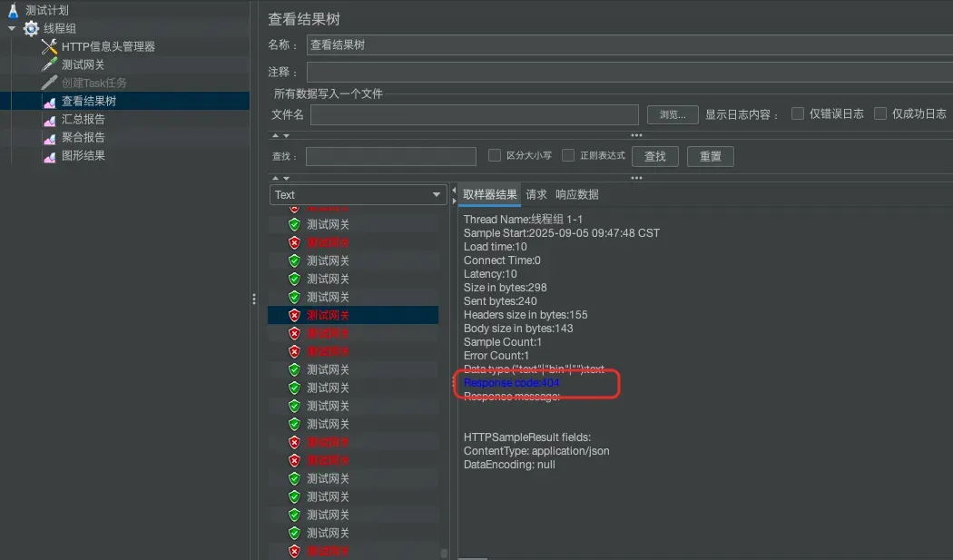Screen dimensions: 953x560
Task: Click the 图形结果 listener icon
Action: point(50,156)
